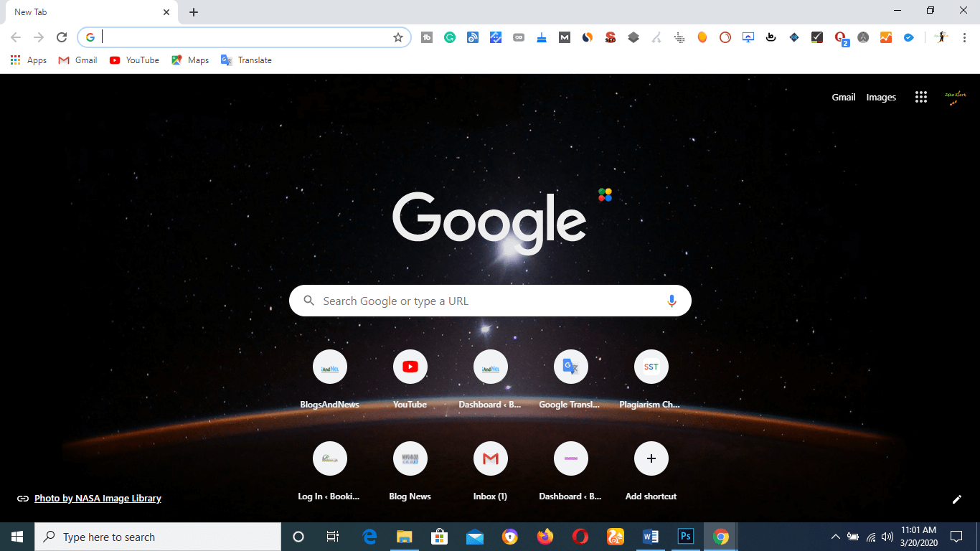
Task: Click the Chrome profile avatar in toolbar
Action: [x=941, y=37]
